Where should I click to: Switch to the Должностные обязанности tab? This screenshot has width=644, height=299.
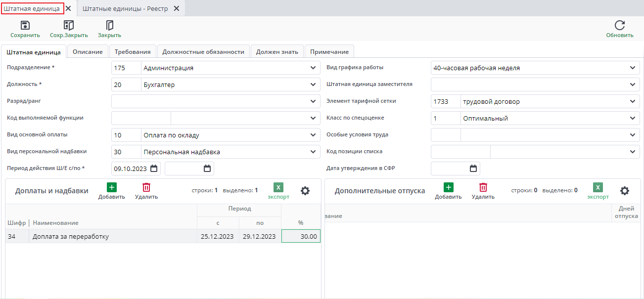point(203,52)
